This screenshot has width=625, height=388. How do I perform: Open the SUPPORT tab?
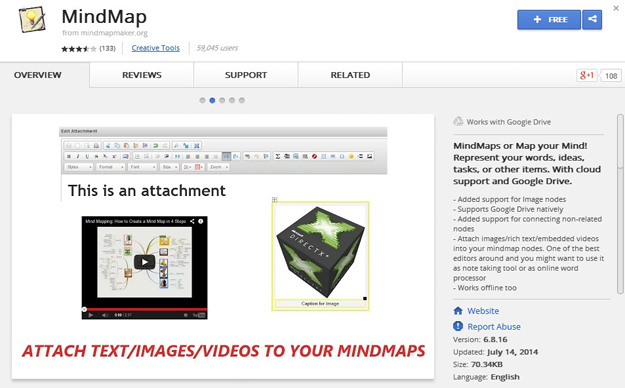[246, 75]
